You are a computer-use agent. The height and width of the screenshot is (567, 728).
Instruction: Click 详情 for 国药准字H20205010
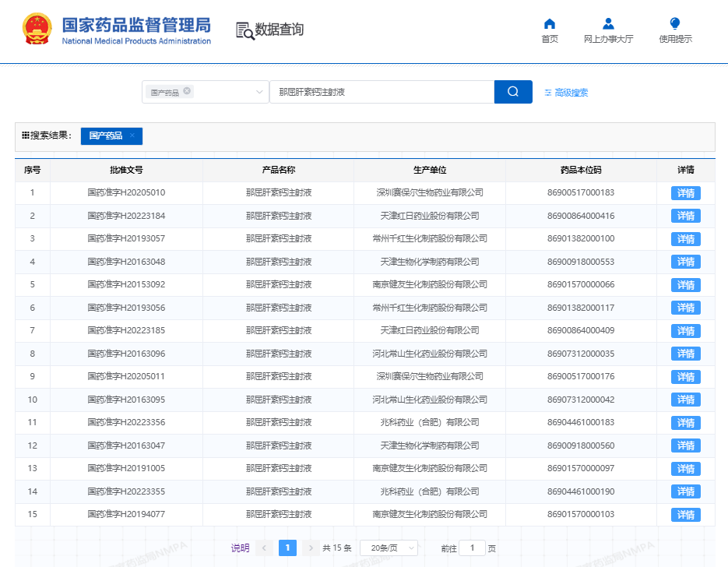(x=685, y=193)
